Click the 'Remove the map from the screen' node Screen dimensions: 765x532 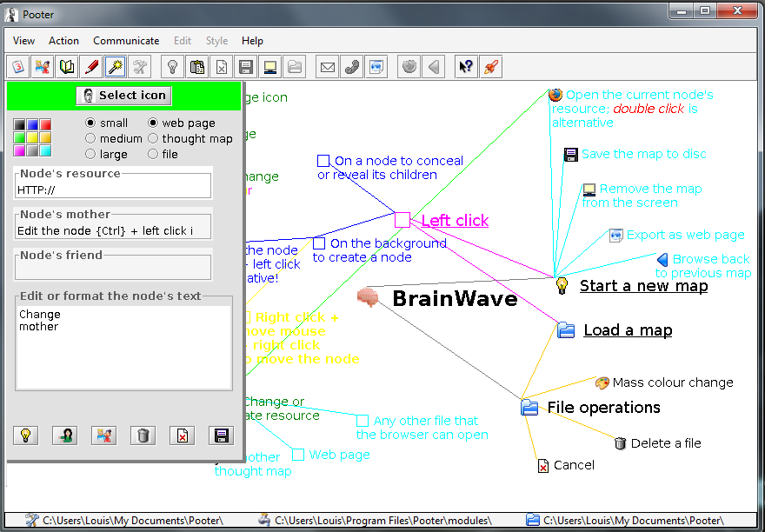[x=642, y=196]
